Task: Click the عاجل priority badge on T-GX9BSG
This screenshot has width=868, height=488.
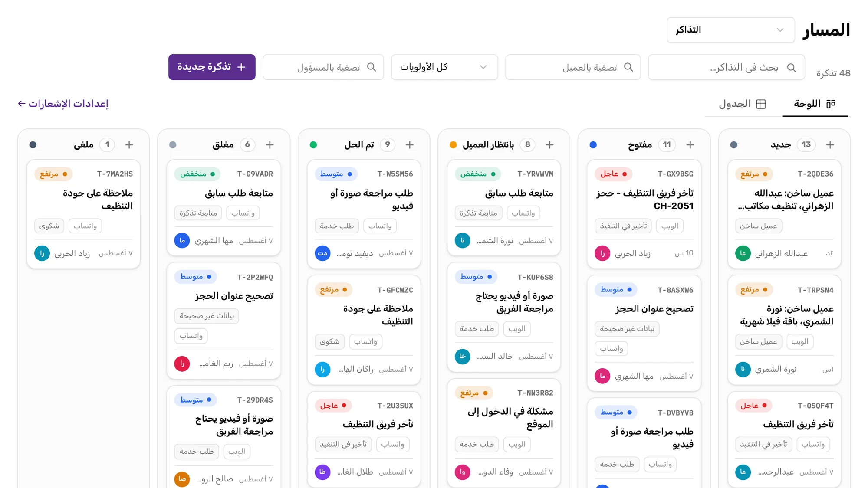Action: tap(614, 174)
